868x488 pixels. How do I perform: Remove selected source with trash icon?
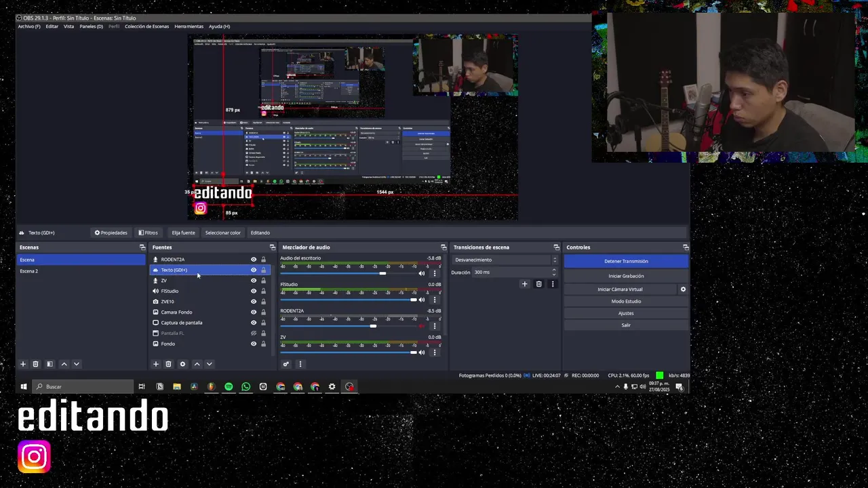click(169, 364)
